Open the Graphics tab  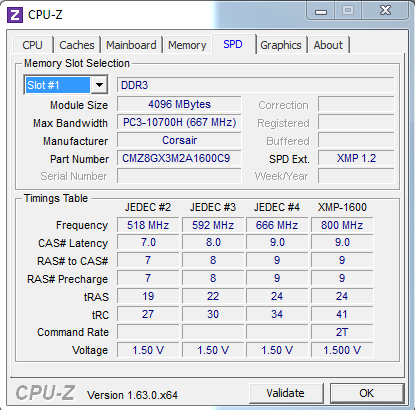[x=281, y=45]
